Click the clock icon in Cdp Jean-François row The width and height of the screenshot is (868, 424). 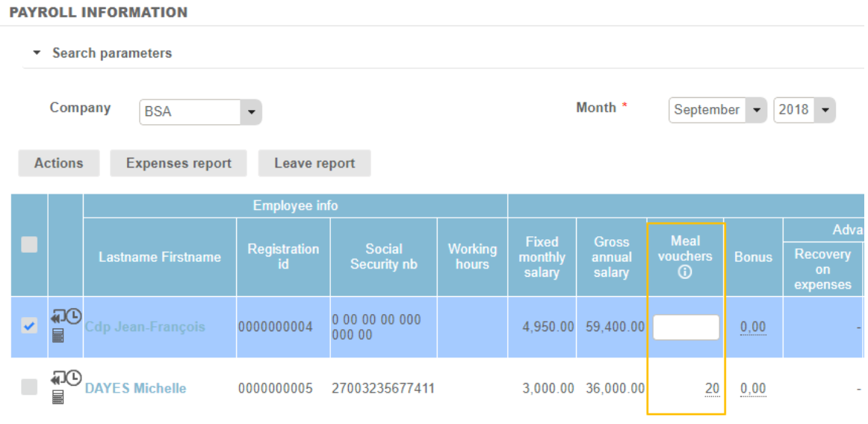point(73,316)
